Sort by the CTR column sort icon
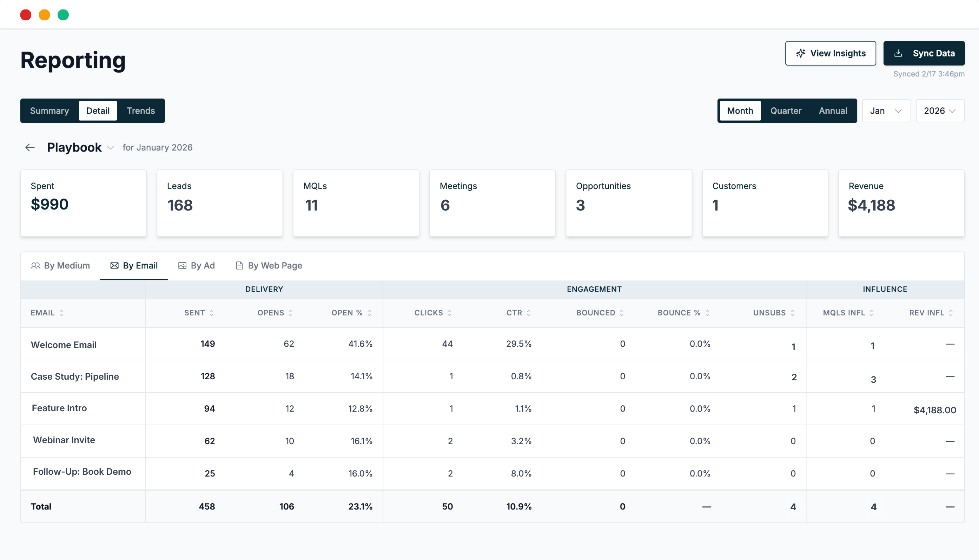The width and height of the screenshot is (979, 560). pyautogui.click(x=529, y=313)
